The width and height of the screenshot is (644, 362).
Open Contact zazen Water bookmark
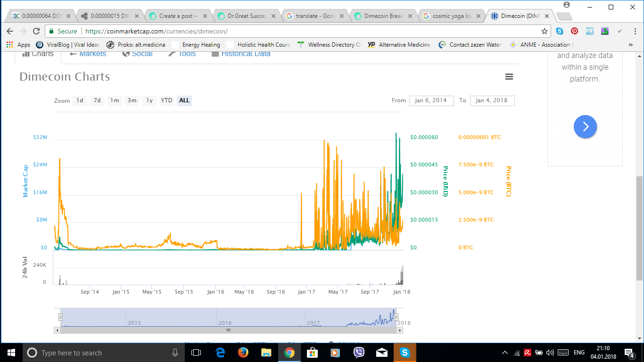(x=470, y=45)
